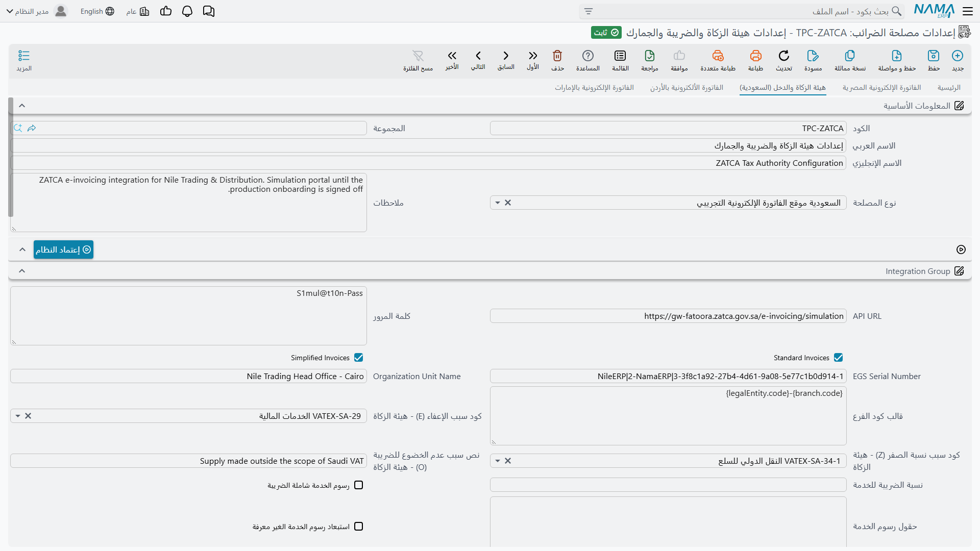980x551 pixels.
Task: Click the Save (حفظ) toolbar icon
Action: click(934, 56)
